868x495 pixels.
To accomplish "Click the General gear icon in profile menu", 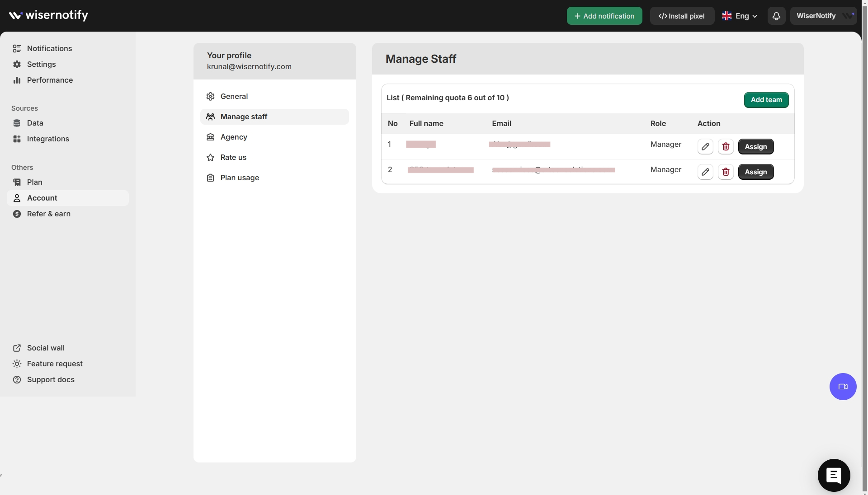I will (x=210, y=96).
